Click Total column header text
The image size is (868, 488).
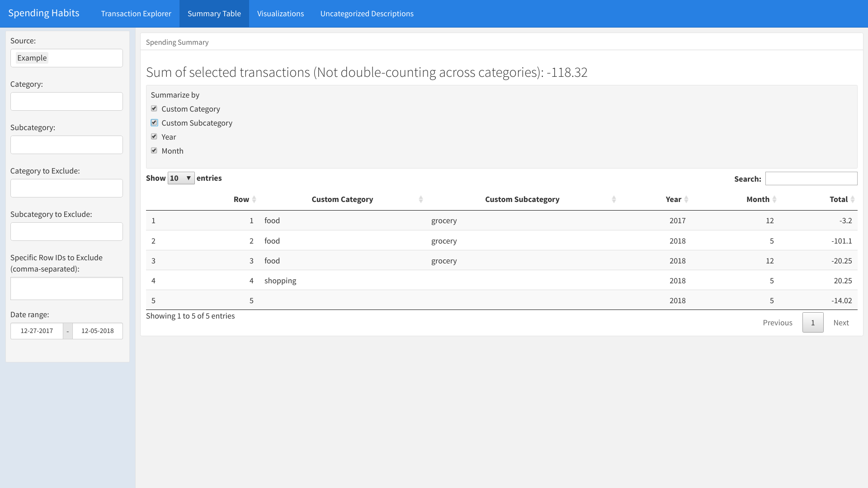pyautogui.click(x=839, y=199)
